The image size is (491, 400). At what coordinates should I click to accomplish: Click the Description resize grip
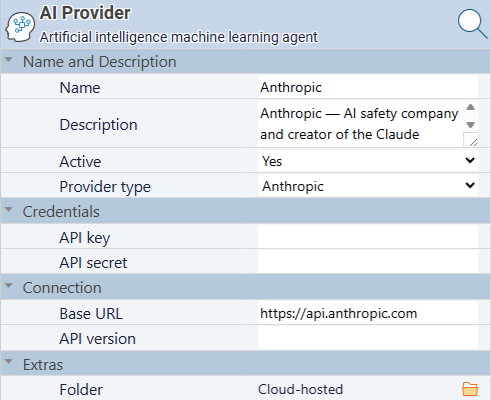473,142
